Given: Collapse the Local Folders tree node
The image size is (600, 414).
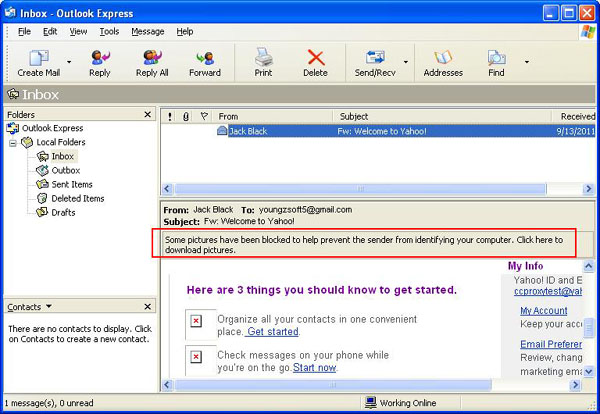Looking at the screenshot, I should pos(13,143).
